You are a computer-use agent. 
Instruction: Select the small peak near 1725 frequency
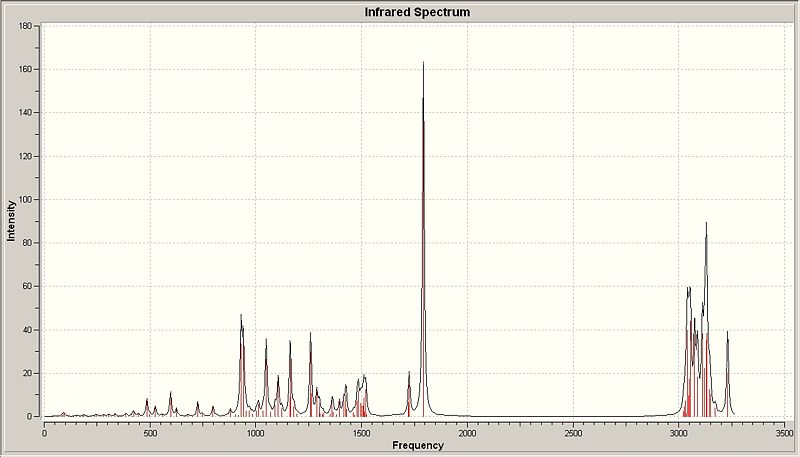click(409, 394)
